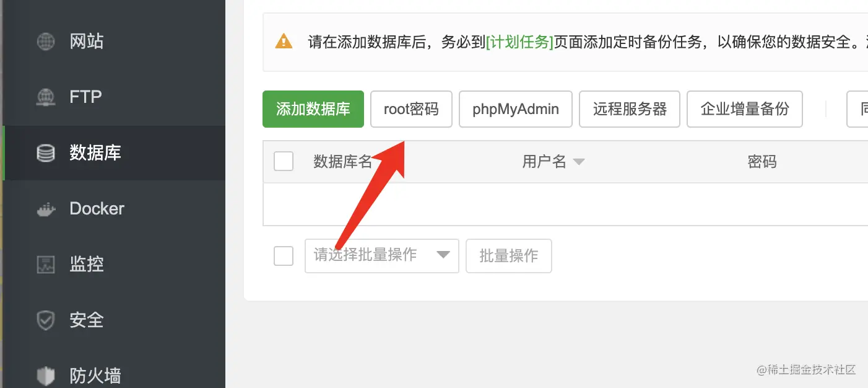Toggle the select-all checkbox in table header

pyautogui.click(x=284, y=162)
